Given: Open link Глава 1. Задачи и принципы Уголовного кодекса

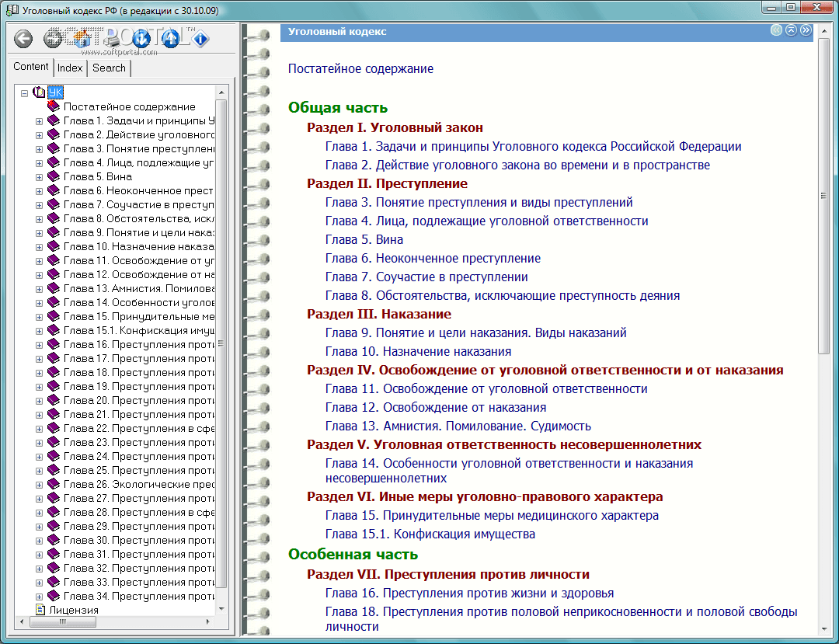Looking at the screenshot, I should [534, 146].
